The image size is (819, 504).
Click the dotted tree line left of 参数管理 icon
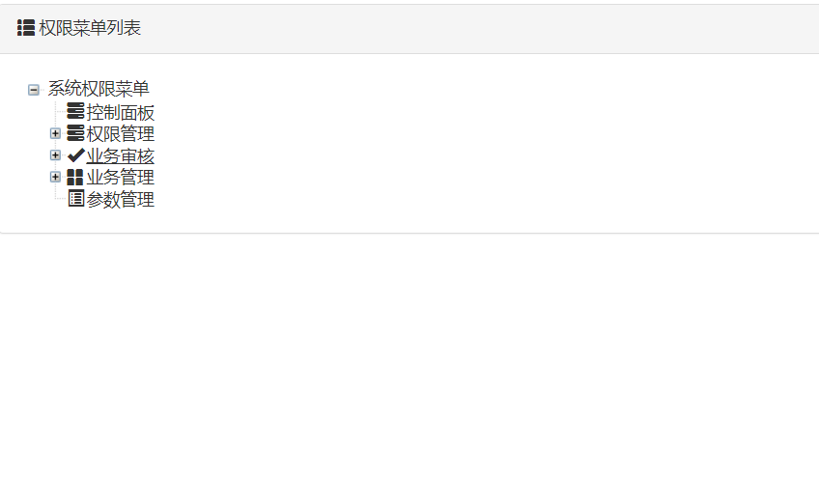(60, 200)
